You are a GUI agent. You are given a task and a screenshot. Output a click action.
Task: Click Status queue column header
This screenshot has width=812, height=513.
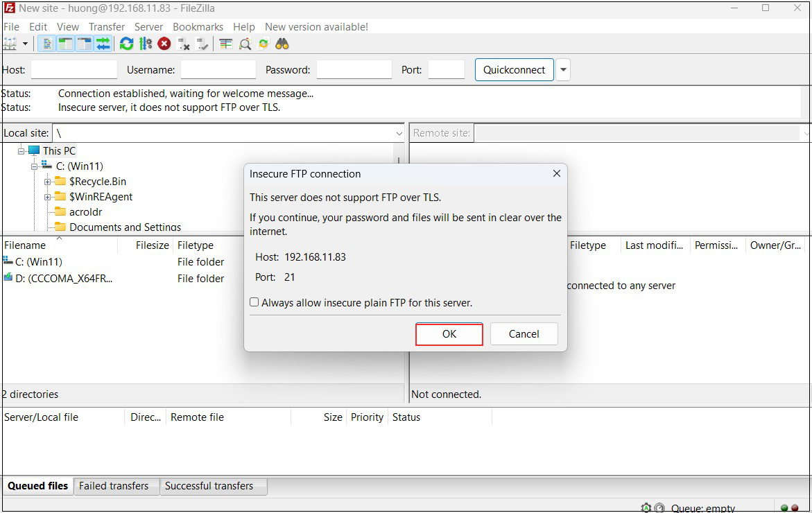click(440, 417)
